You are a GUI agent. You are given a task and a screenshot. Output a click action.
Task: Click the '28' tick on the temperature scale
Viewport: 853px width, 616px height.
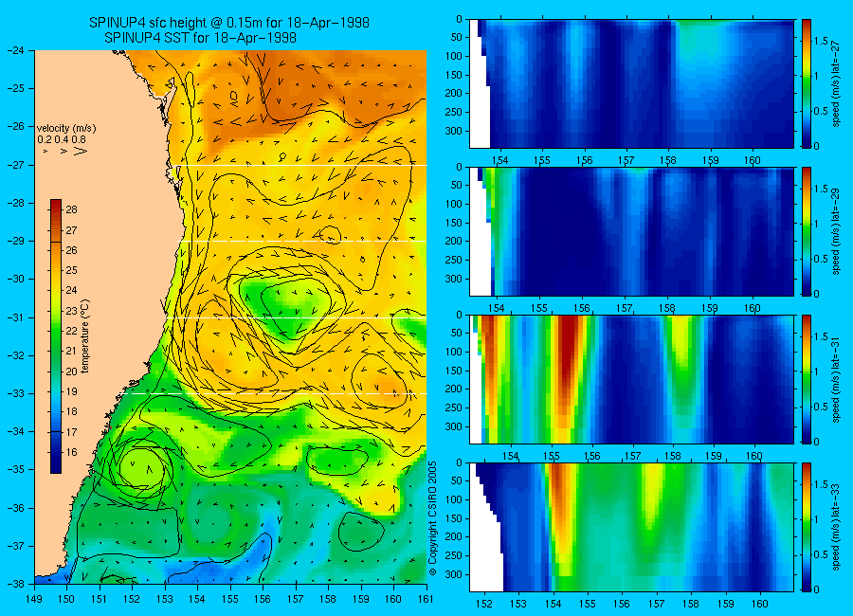coord(71,209)
